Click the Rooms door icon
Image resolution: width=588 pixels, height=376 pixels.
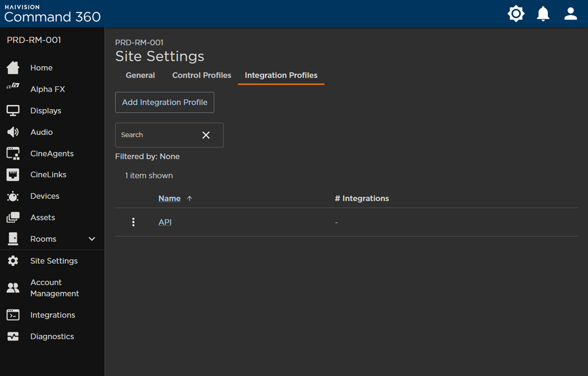(13, 239)
